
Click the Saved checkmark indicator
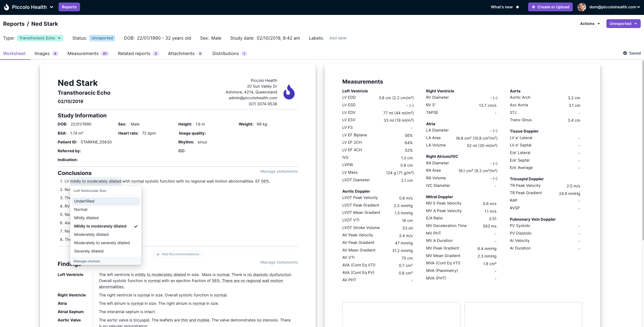pos(625,53)
